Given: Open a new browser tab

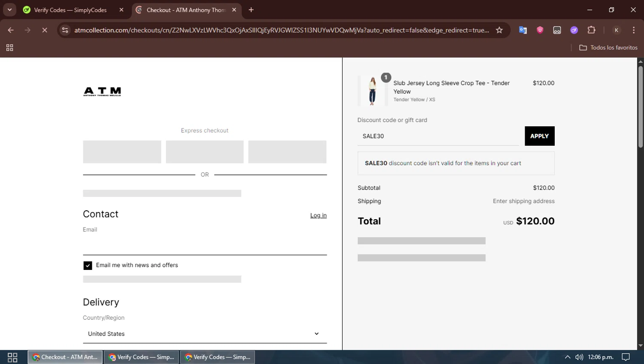Looking at the screenshot, I should [251, 10].
